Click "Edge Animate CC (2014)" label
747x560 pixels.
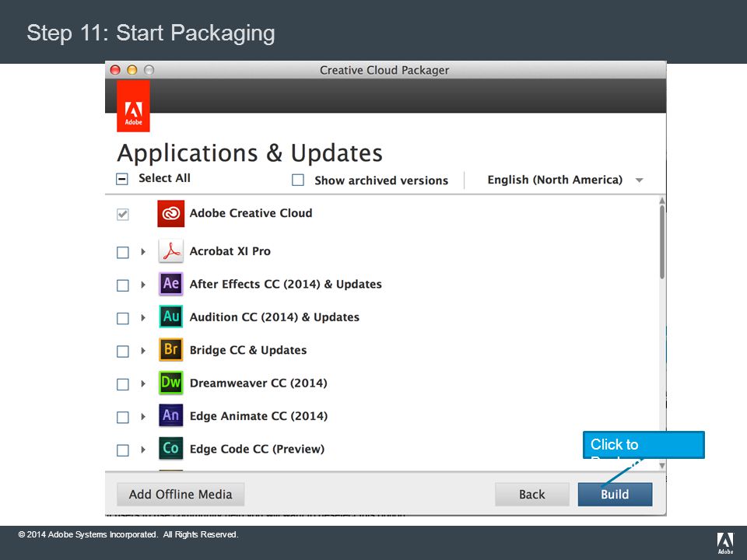258,415
